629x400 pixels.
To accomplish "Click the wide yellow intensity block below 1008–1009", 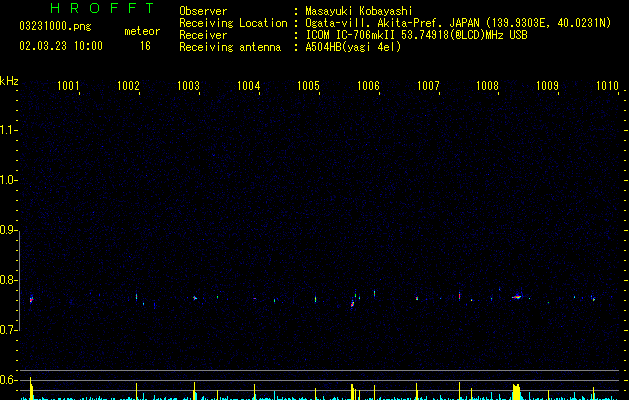I will coord(516,392).
